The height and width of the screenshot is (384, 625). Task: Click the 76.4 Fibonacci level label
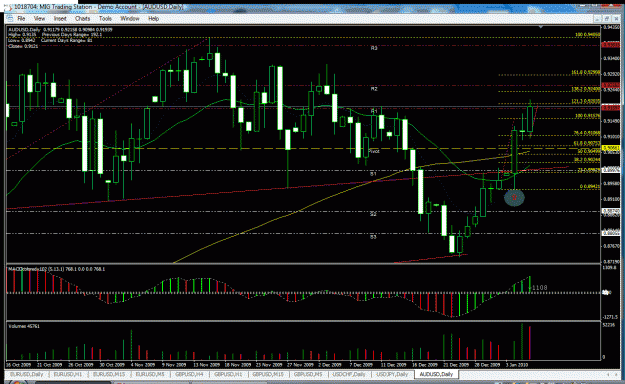pyautogui.click(x=587, y=133)
